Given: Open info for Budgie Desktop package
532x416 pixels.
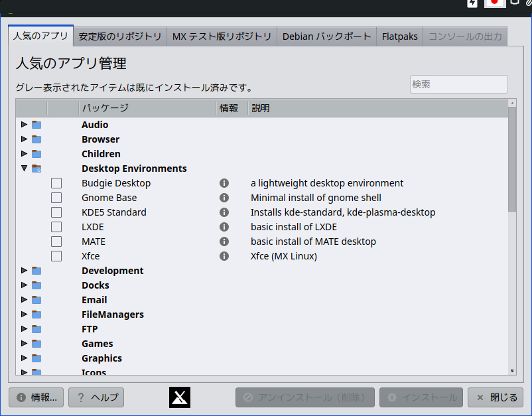Looking at the screenshot, I should click(x=224, y=183).
